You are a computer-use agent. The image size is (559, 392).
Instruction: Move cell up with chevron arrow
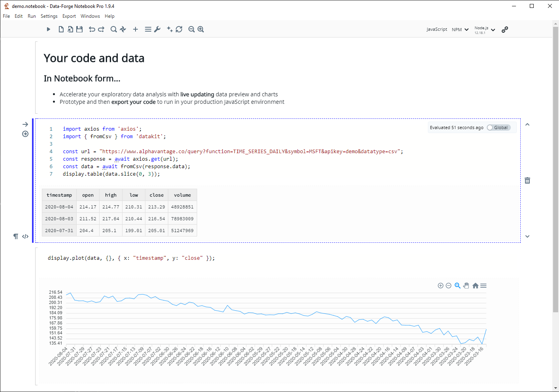click(x=527, y=125)
